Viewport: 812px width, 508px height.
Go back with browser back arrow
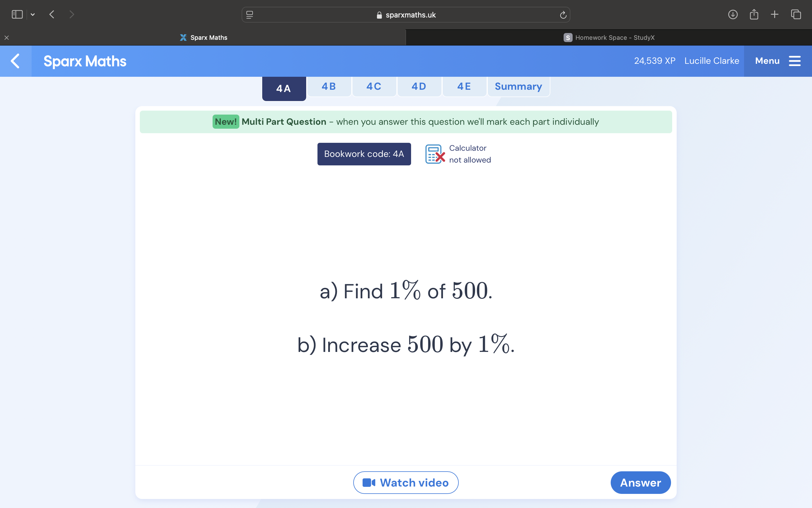tap(52, 14)
